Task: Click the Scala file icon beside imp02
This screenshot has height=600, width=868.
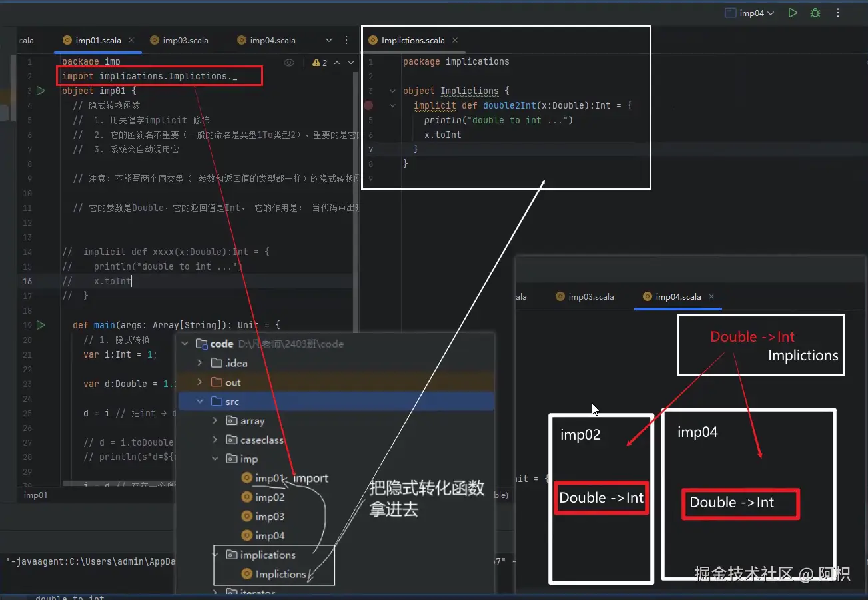Action: click(x=246, y=497)
